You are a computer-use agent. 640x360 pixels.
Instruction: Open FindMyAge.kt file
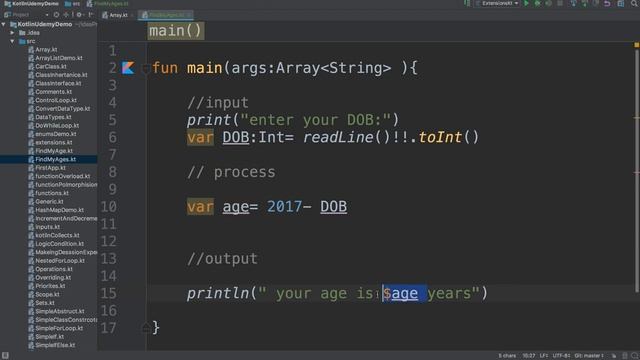(54, 151)
